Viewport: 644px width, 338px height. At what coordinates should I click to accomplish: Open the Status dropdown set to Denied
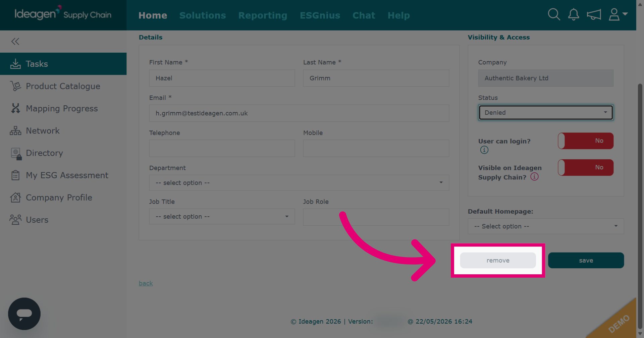tap(546, 113)
